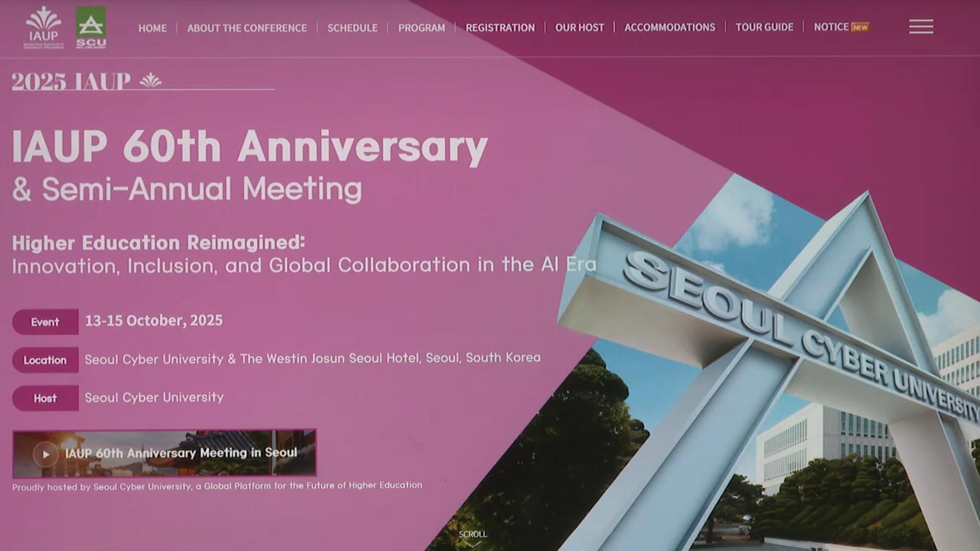980x551 pixels.
Task: Click the lotus emblem beside 2025 IAUP
Action: pos(151,81)
